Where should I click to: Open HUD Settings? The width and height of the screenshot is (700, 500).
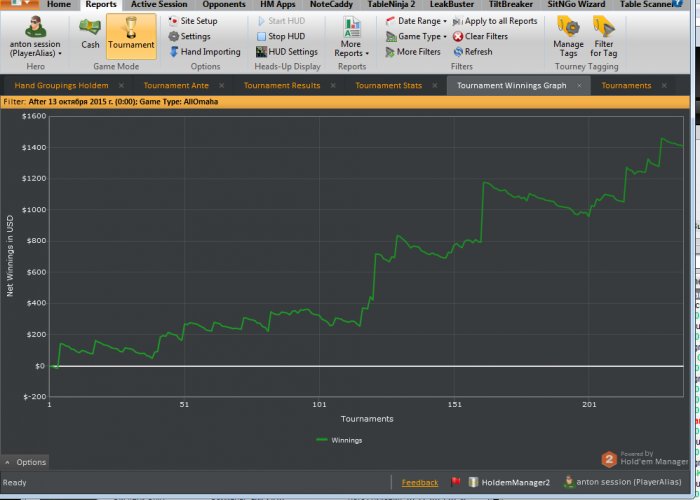pyautogui.click(x=286, y=52)
